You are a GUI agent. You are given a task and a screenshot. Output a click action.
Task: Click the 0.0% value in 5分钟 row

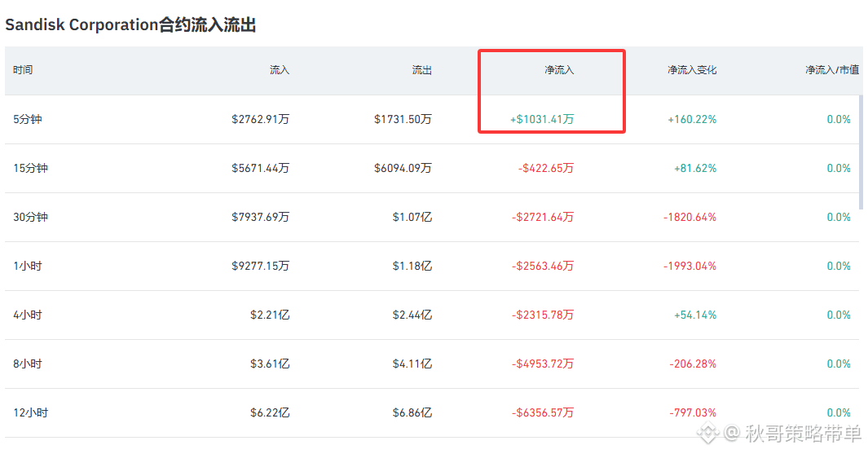pos(839,119)
